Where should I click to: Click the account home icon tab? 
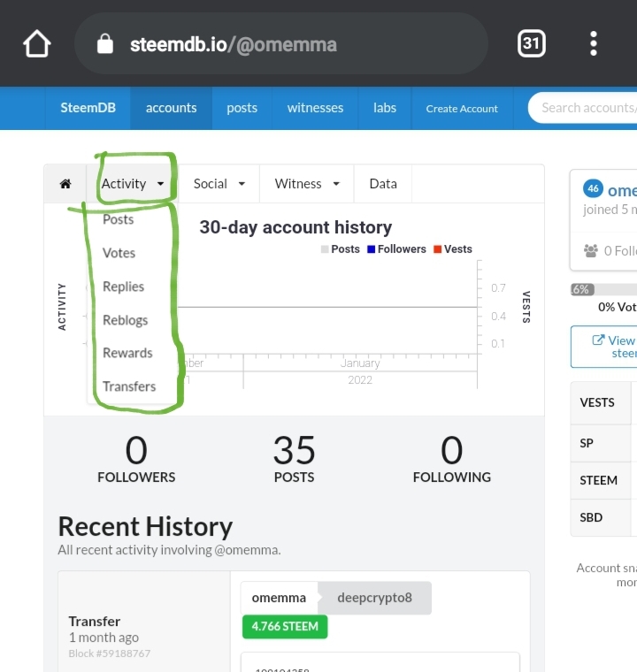click(65, 184)
